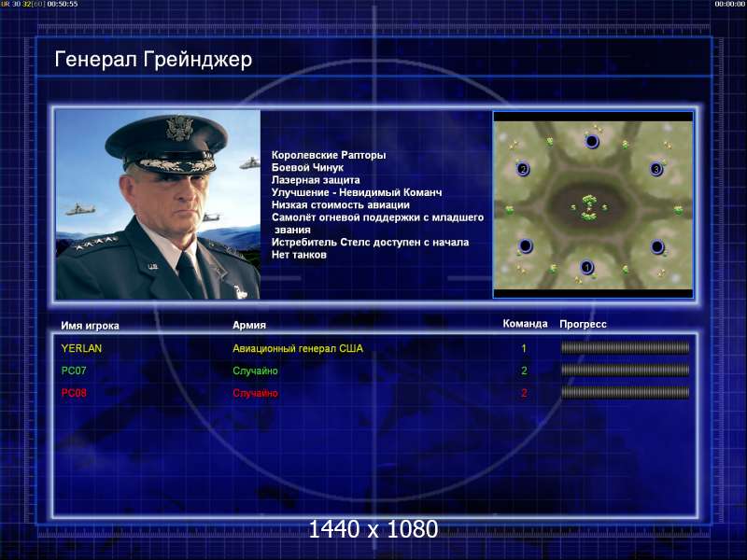This screenshot has height=560, width=747.
Task: Select player name PC07
Action: 74,371
